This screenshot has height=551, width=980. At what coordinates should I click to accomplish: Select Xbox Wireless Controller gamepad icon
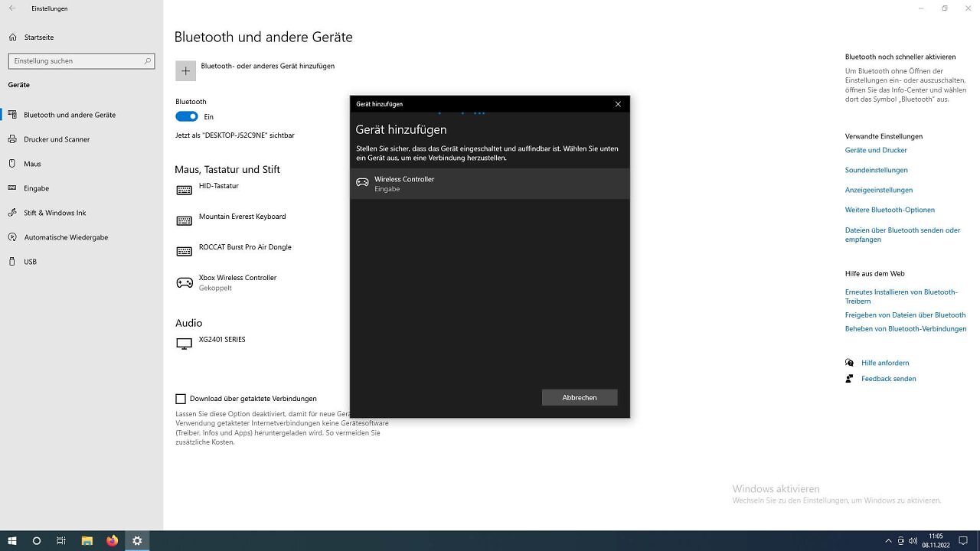point(185,282)
